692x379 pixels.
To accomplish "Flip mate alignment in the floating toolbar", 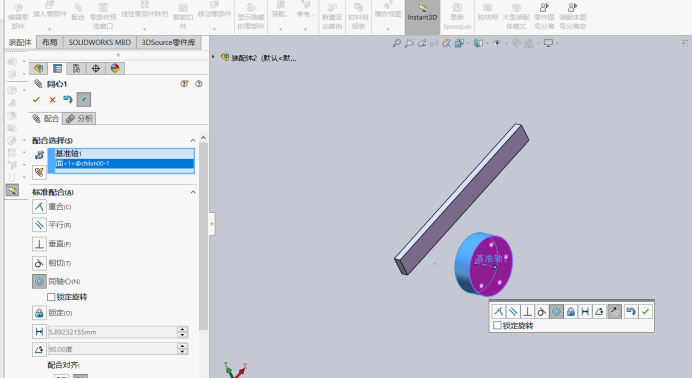I will [x=614, y=311].
